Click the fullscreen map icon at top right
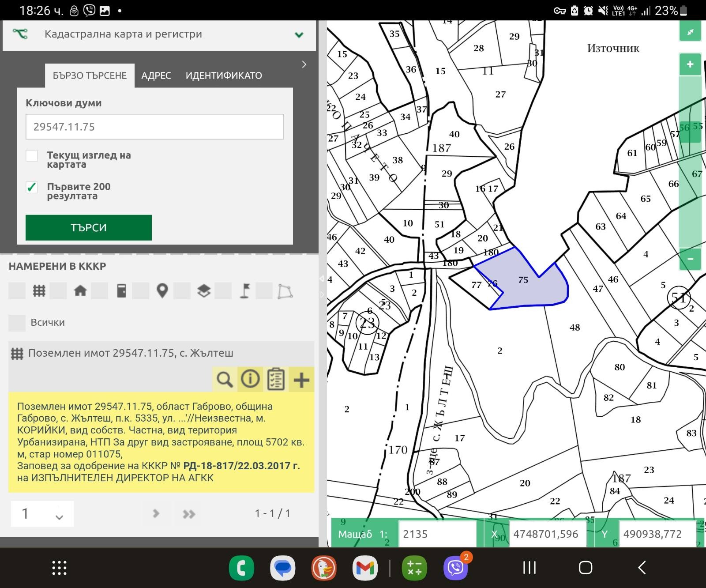 coord(690,32)
